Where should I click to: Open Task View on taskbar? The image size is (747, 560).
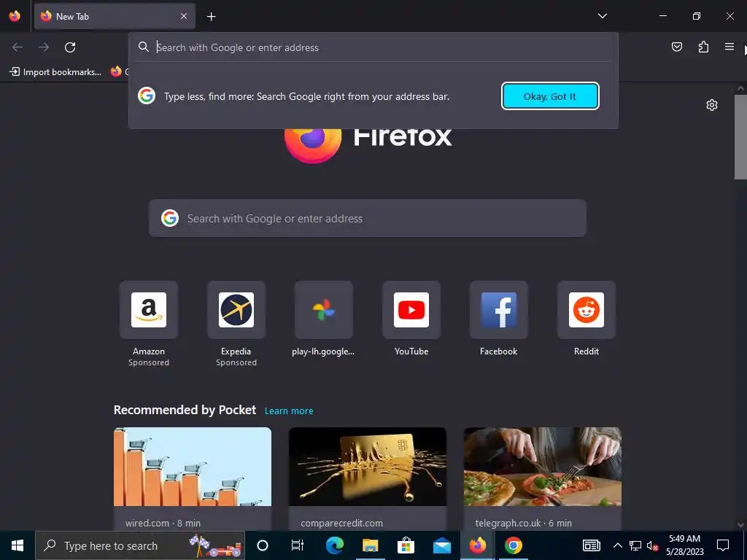coord(298,545)
